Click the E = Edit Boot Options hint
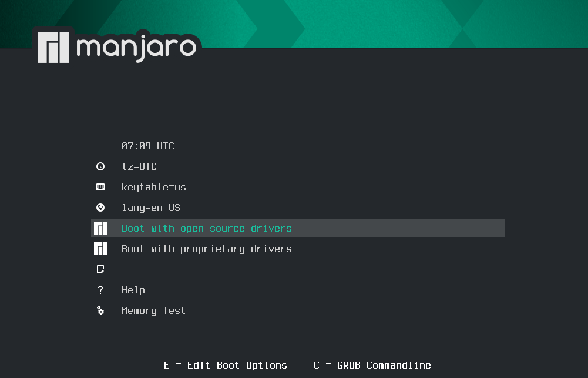588x378 pixels. click(x=226, y=365)
